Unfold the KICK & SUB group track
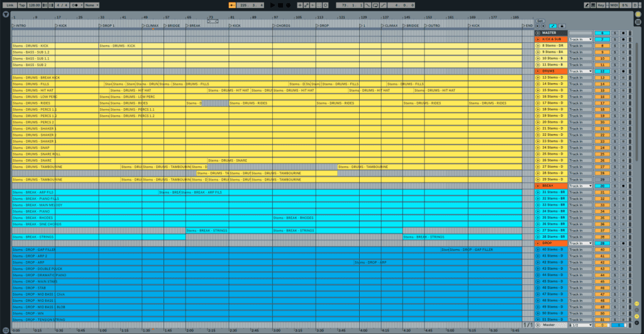The image size is (644, 334). (x=538, y=40)
